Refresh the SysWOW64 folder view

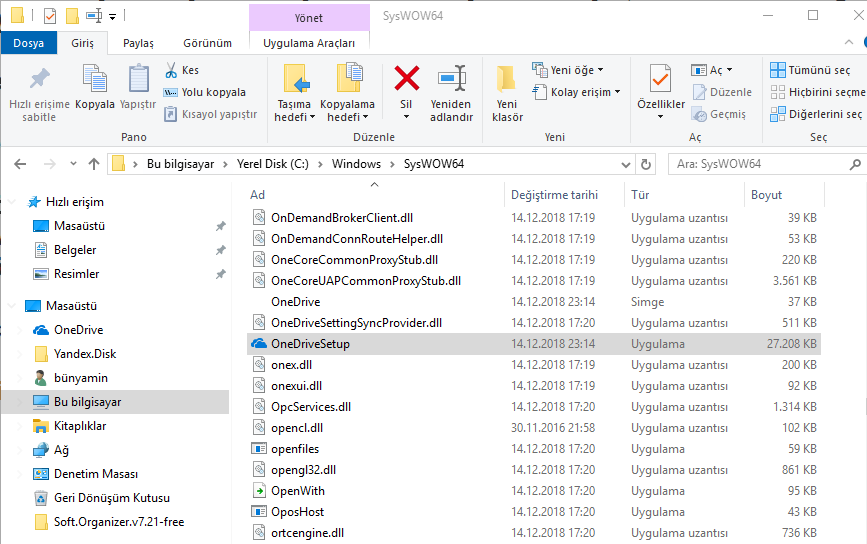pyautogui.click(x=645, y=164)
